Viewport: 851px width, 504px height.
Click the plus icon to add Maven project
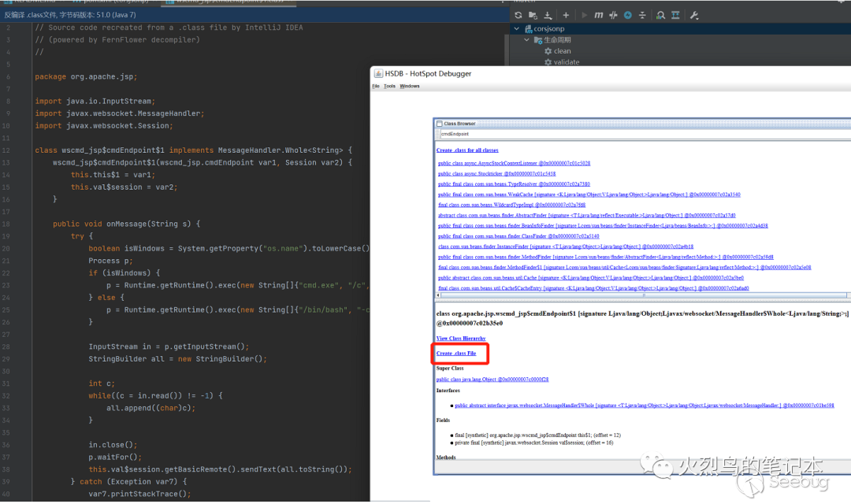point(566,15)
